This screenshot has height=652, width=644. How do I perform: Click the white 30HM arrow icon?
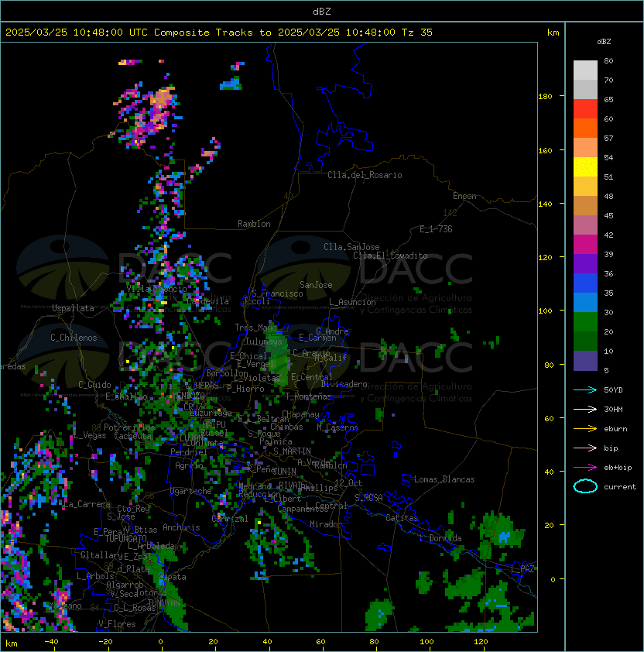point(585,409)
